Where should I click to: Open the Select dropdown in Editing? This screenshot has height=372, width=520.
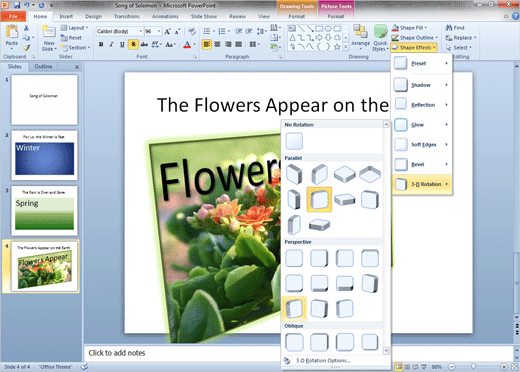[459, 48]
